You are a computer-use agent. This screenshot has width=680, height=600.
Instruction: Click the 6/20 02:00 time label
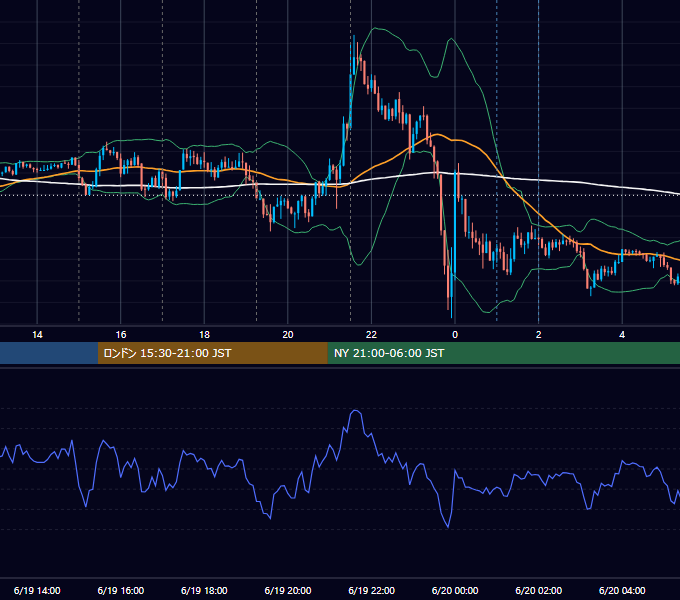point(539,590)
